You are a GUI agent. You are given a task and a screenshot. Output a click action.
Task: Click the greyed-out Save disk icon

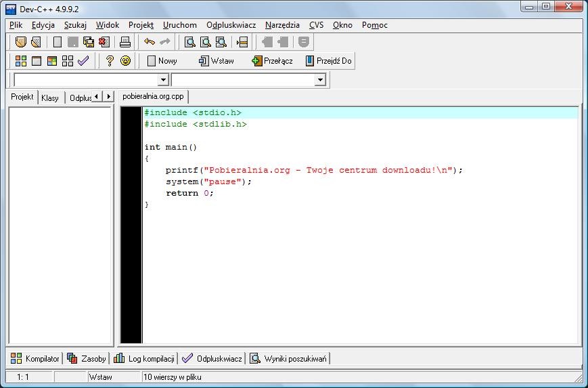[x=73, y=42]
